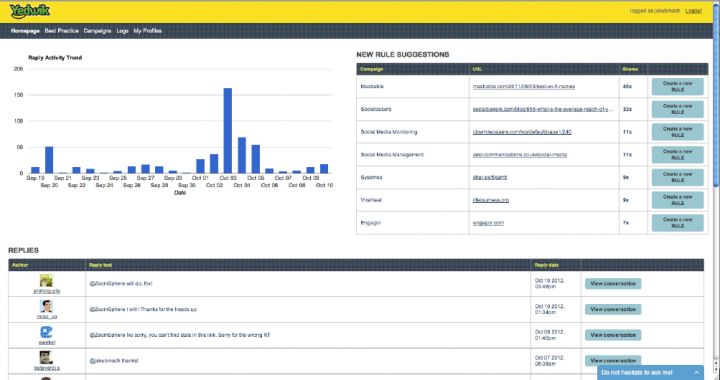Image resolution: width=720 pixels, height=380 pixels.
Task: Click the '7x' shares value
Action: click(626, 223)
